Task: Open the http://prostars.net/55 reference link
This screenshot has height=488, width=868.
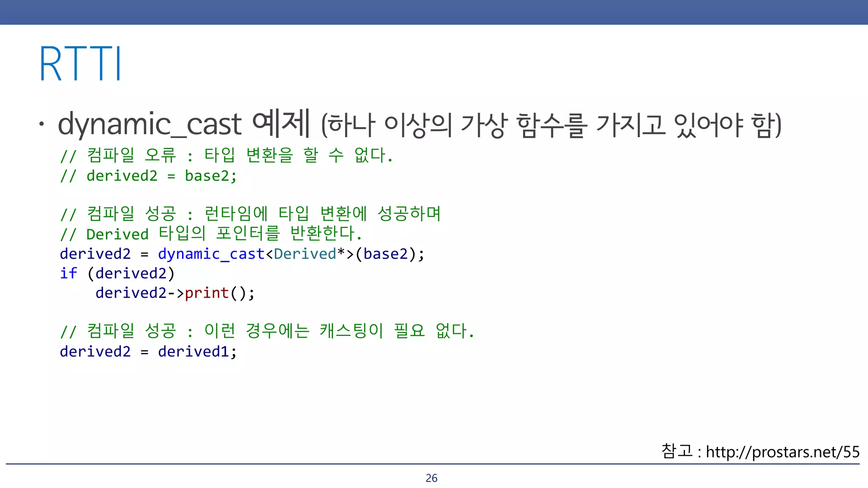Action: [x=782, y=452]
